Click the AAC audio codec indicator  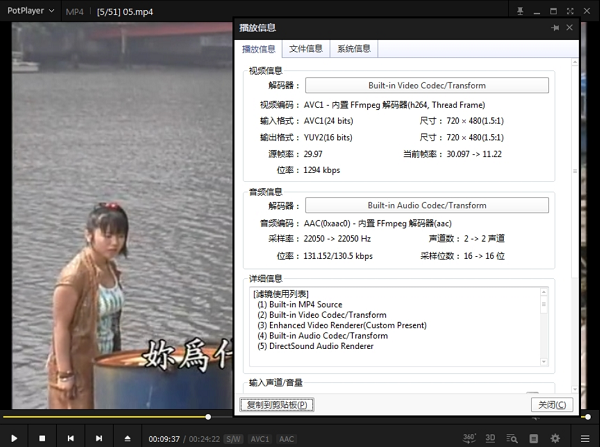click(286, 438)
